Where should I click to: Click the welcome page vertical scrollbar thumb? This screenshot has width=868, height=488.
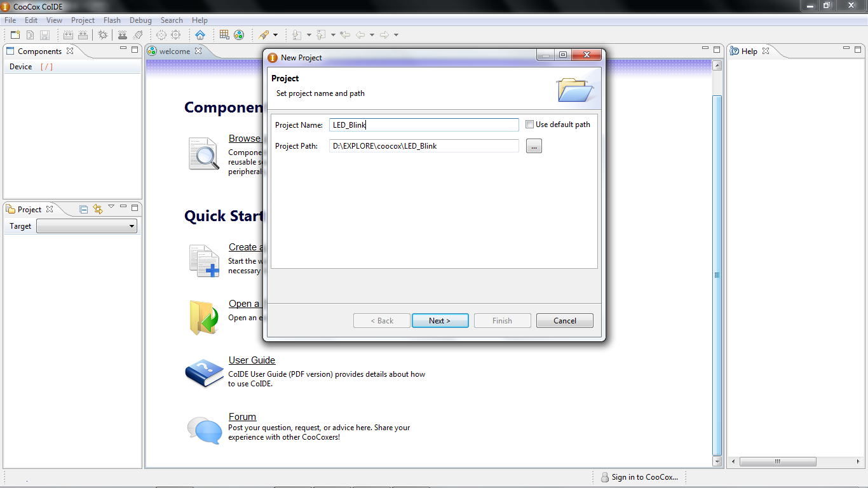pos(717,275)
